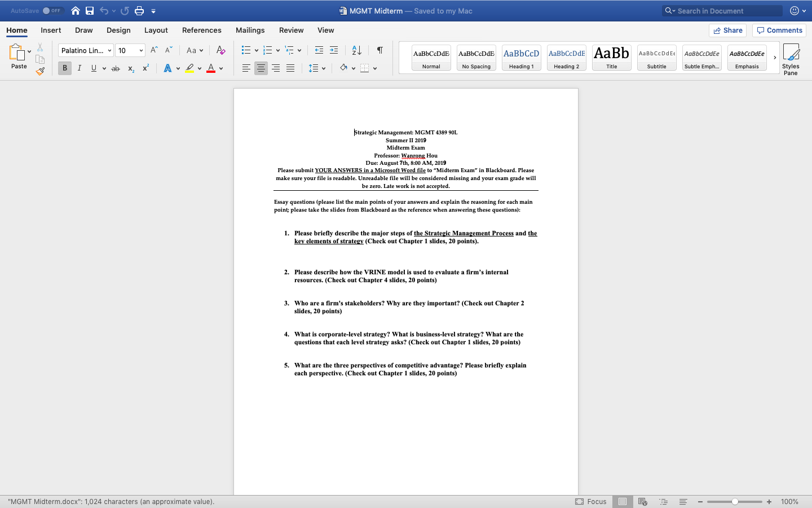Click the zoom in plus button
Image resolution: width=812 pixels, height=508 pixels.
pyautogui.click(x=769, y=501)
